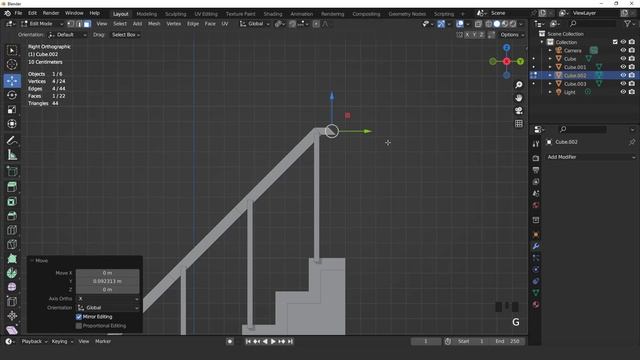Jump to the last frame button
The width and height of the screenshot is (640, 360).
coord(290,341)
